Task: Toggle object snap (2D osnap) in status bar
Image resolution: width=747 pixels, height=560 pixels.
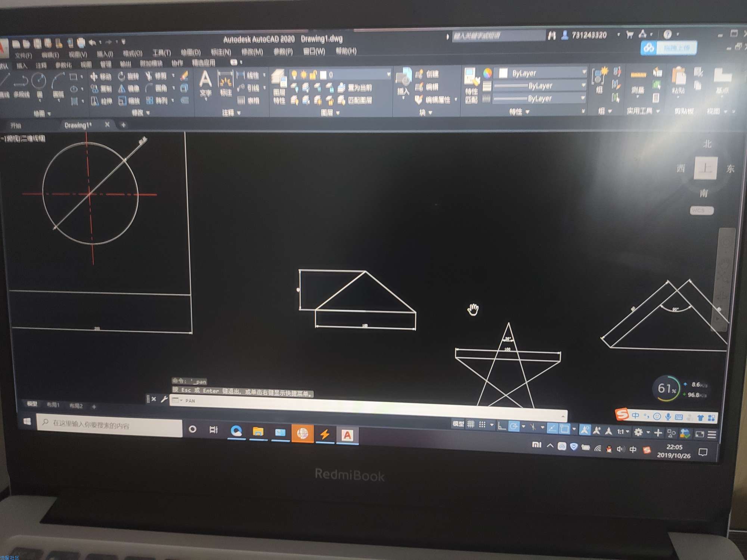Action: (564, 429)
